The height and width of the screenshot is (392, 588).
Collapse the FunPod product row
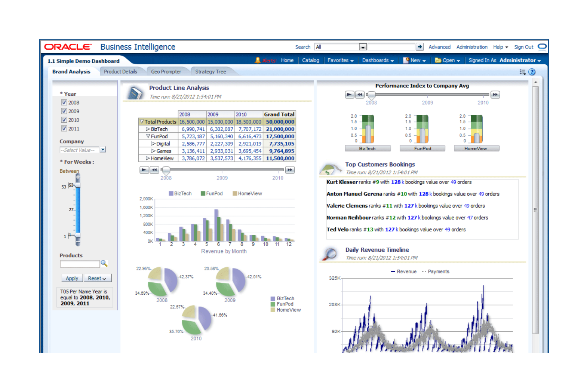coord(147,136)
